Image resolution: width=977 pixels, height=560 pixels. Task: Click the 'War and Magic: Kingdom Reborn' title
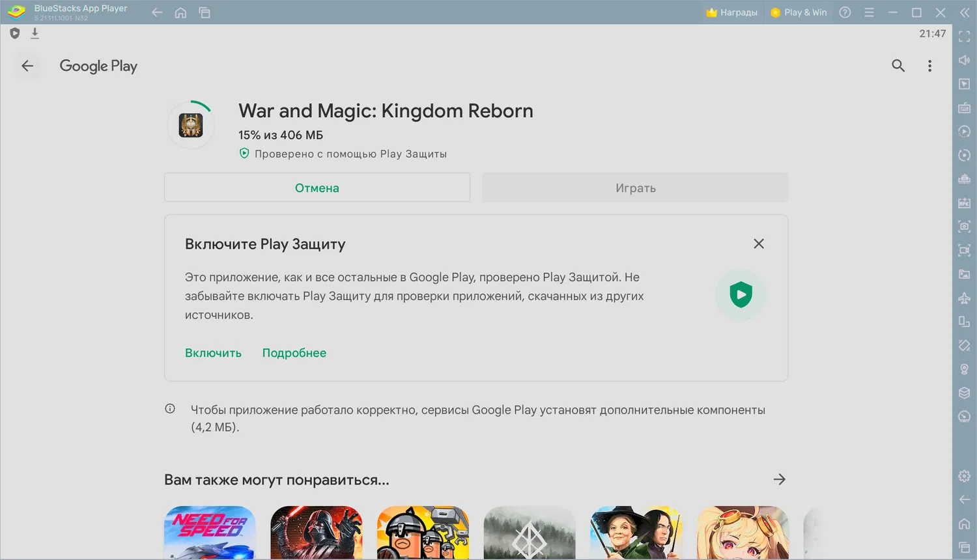(x=386, y=111)
